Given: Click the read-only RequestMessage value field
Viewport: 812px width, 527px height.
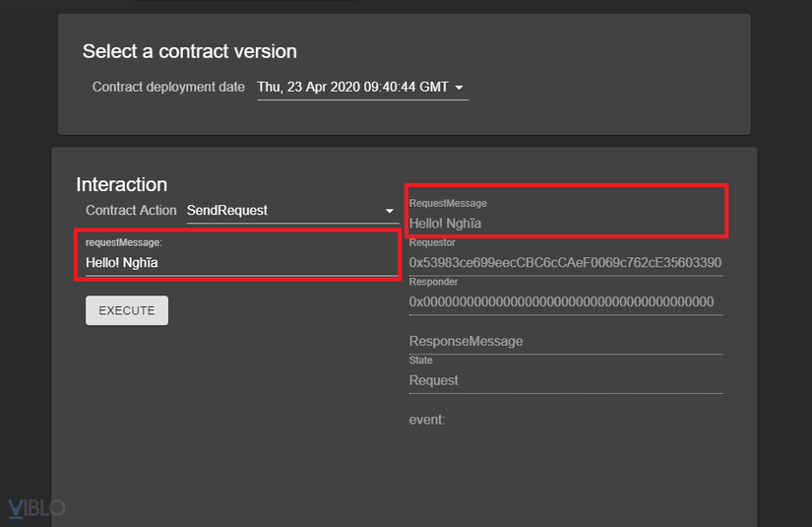Looking at the screenshot, I should pyautogui.click(x=565, y=224).
